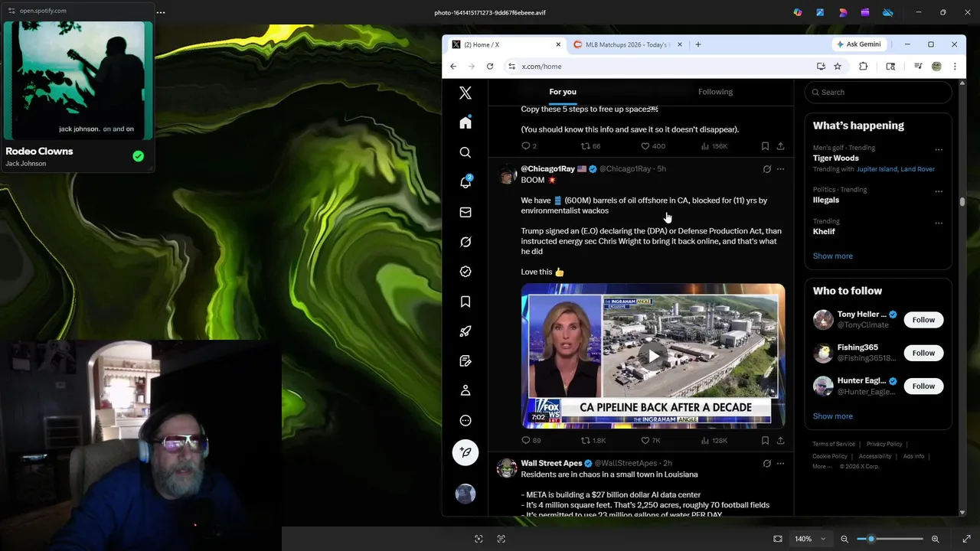
Task: Follow Hunter Eagle
Action: [x=923, y=386]
